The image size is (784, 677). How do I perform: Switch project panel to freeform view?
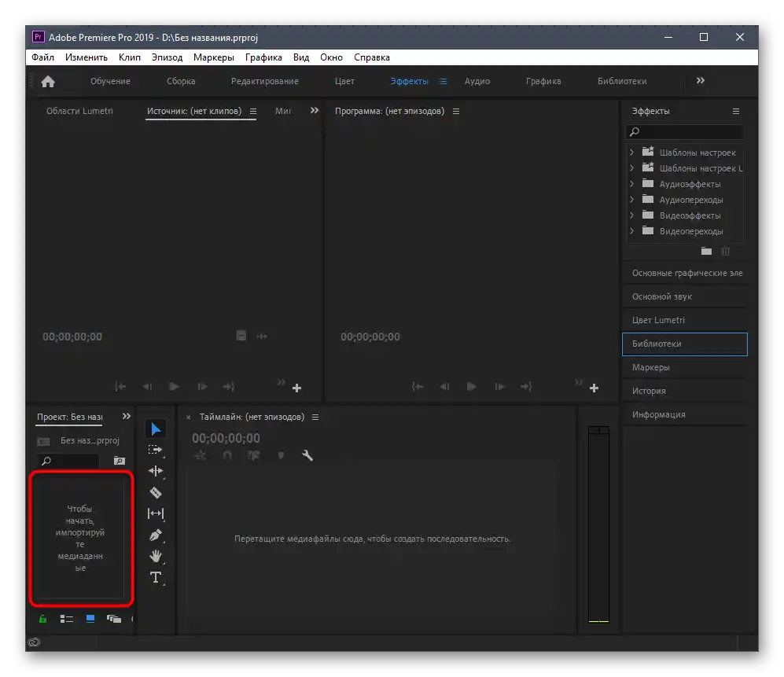tap(114, 619)
